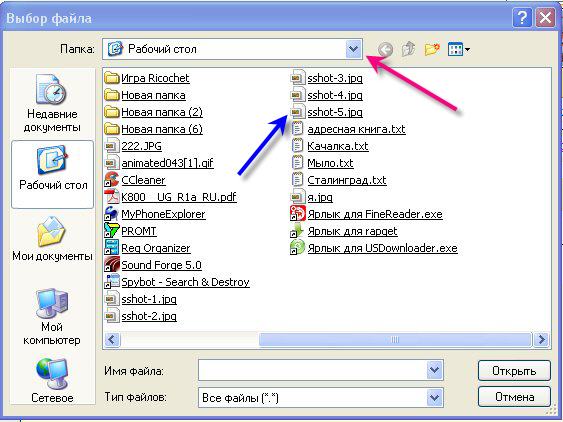Go up one folder level icon
This screenshot has height=422, width=563.
point(409,49)
